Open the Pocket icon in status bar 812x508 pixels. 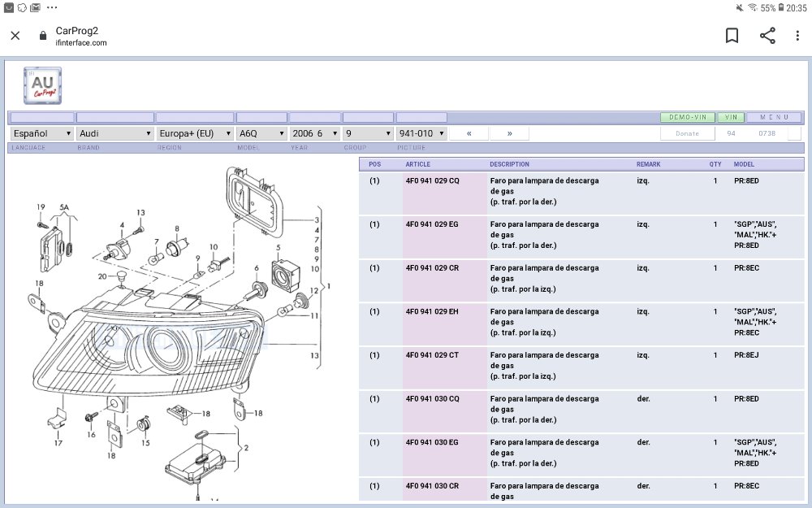pyautogui.click(x=9, y=8)
